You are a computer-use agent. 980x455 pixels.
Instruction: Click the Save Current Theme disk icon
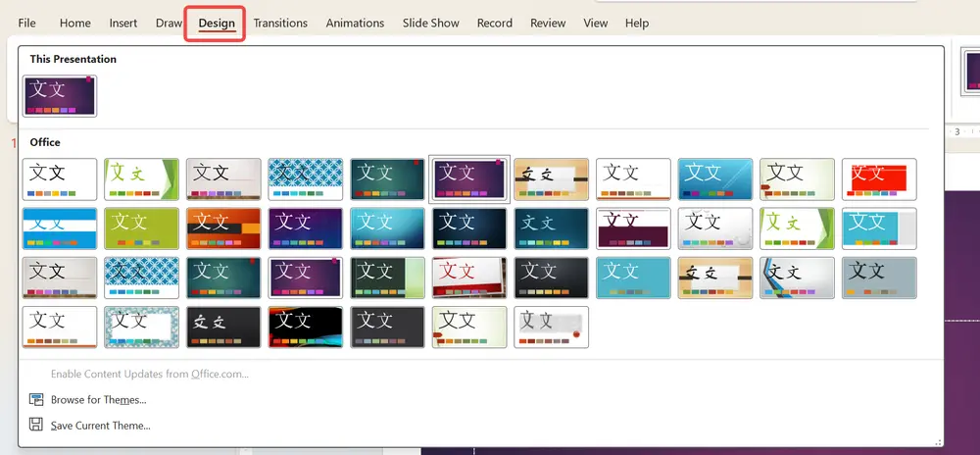click(x=36, y=426)
